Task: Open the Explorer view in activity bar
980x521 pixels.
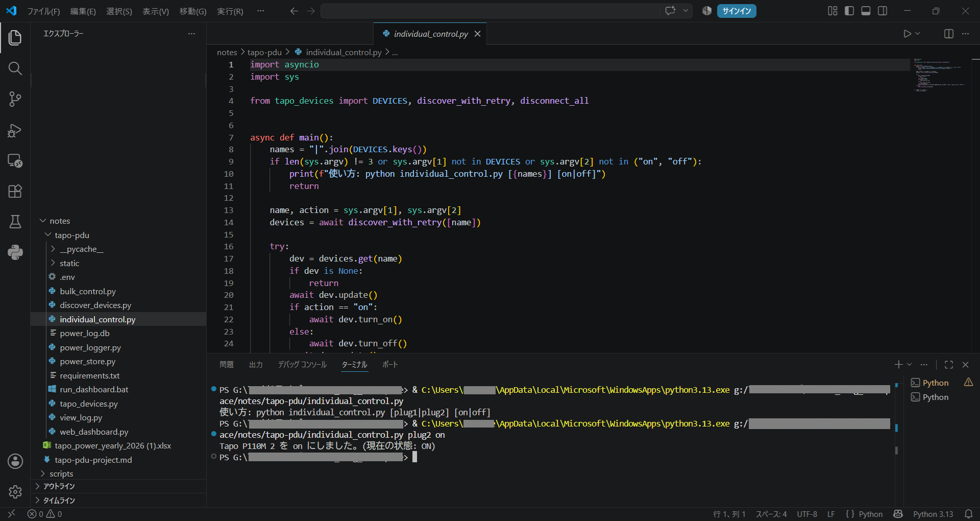Action: click(x=15, y=38)
